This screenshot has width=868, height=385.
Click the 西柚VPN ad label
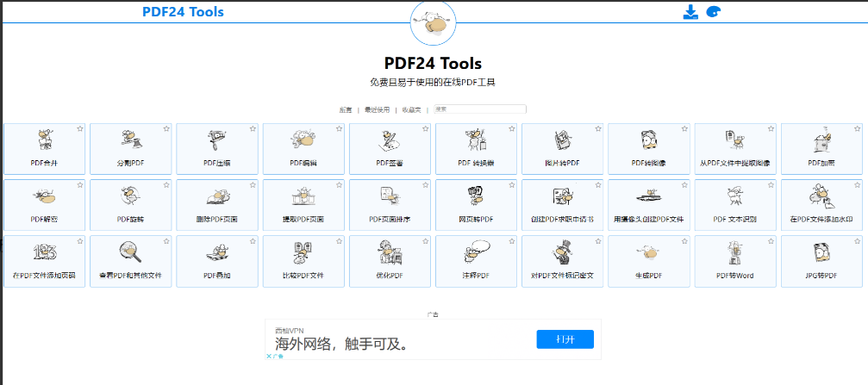pos(290,330)
